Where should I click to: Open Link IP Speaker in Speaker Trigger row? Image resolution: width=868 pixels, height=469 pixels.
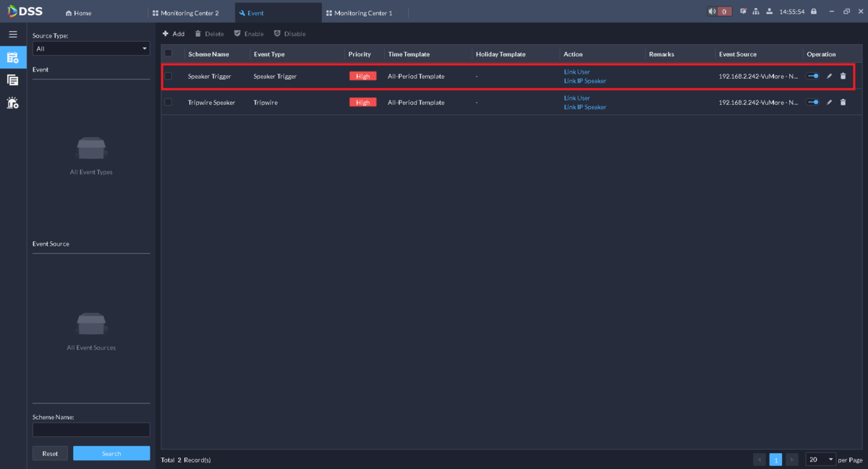tap(585, 81)
